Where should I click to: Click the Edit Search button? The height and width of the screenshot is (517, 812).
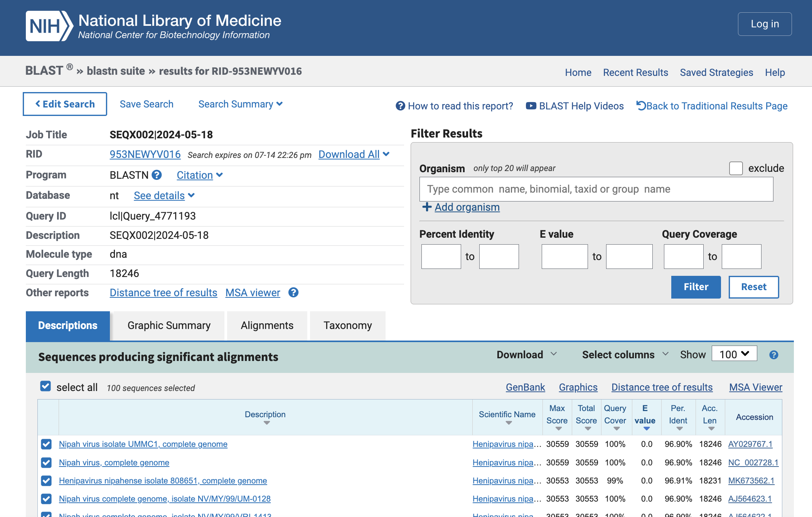(x=65, y=104)
